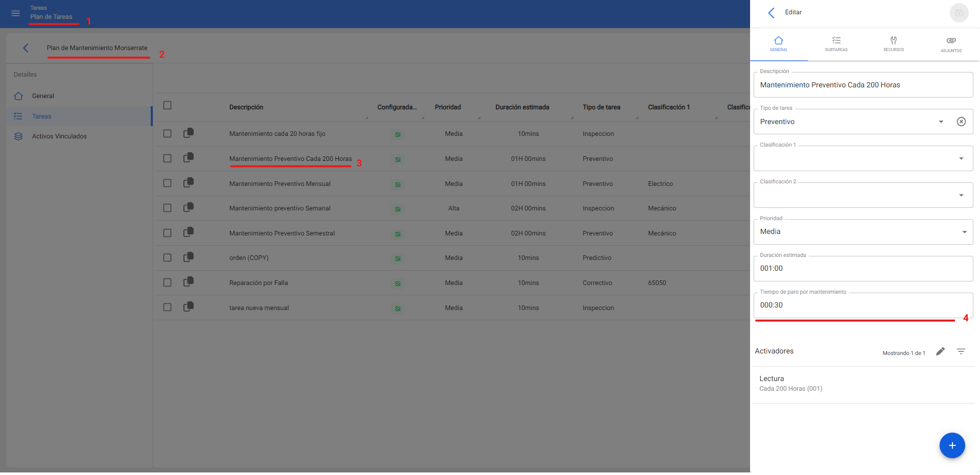Click the pencil icon to edit Activadores
Image resolution: width=980 pixels, height=475 pixels.
tap(940, 351)
